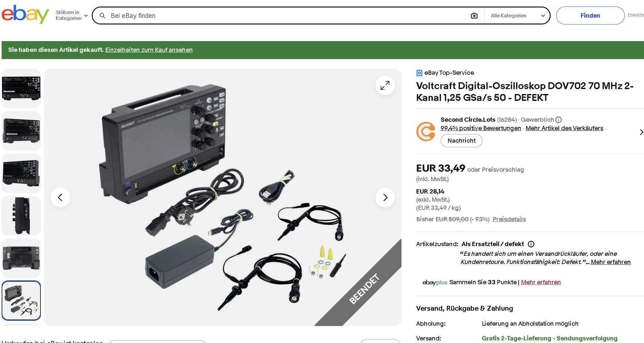Select the oscilloscope rear view thumbnail
Screen dimensions: 644x343
21,258
